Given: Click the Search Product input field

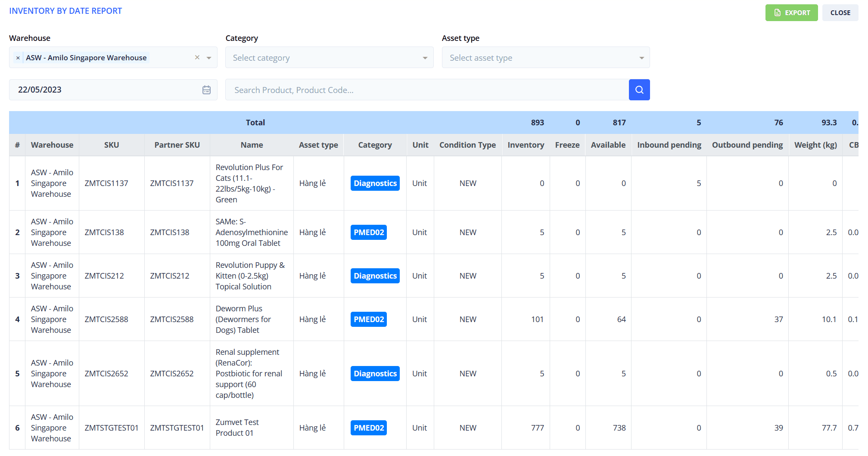Looking at the screenshot, I should 426,90.
